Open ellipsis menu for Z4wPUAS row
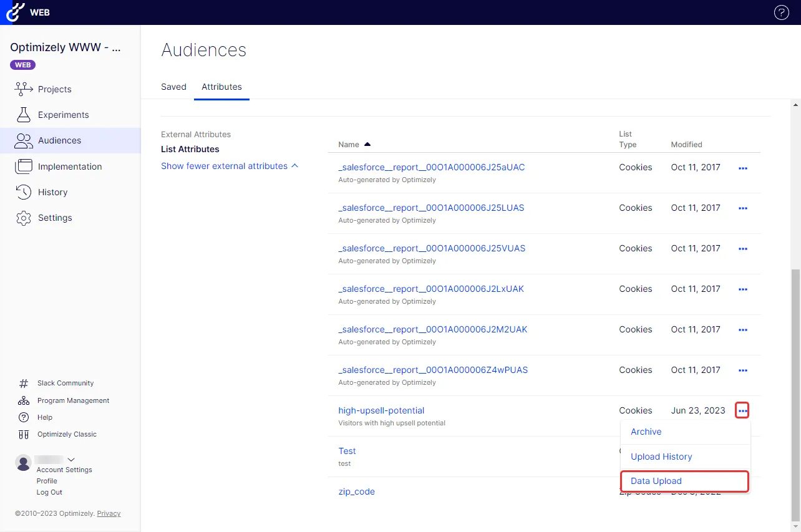The width and height of the screenshot is (801, 532). coord(742,370)
